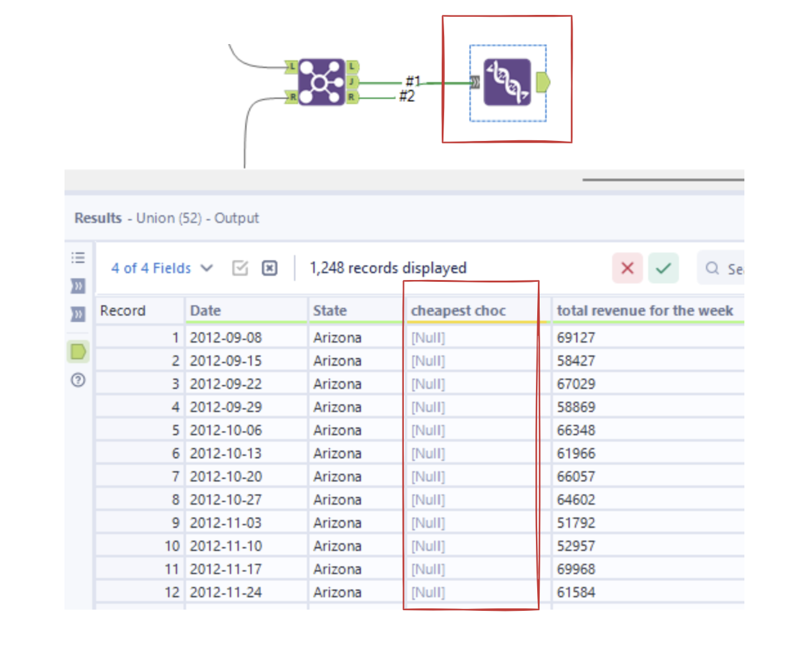Select the date cell 2012-11-17

tap(246, 569)
